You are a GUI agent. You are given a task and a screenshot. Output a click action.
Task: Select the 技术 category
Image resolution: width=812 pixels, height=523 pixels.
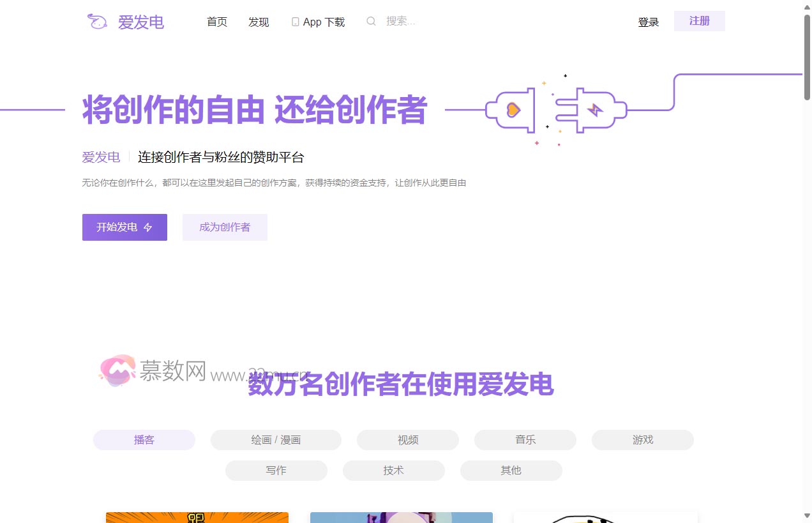click(x=393, y=470)
